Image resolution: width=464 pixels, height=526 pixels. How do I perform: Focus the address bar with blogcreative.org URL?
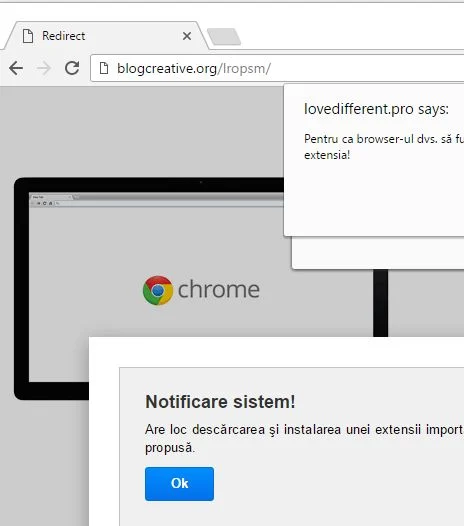tap(277, 68)
